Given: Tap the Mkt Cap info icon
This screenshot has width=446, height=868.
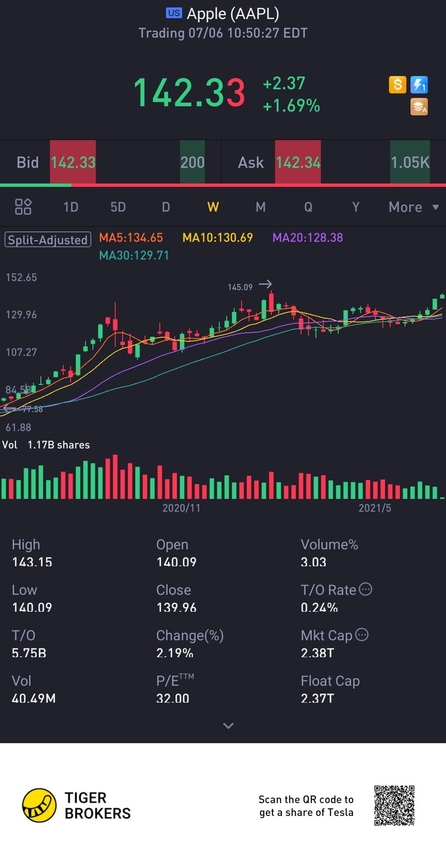Looking at the screenshot, I should [362, 634].
